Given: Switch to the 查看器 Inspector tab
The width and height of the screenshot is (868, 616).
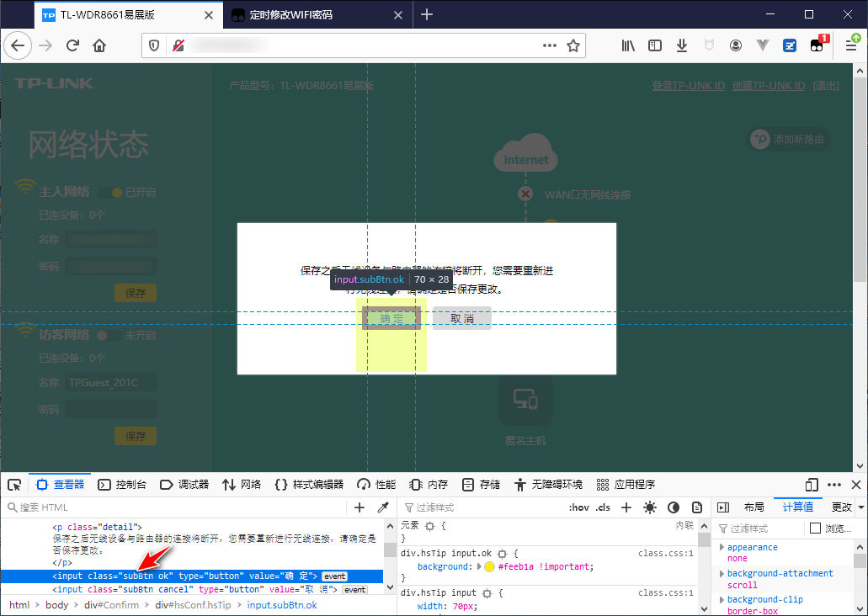Looking at the screenshot, I should tap(60, 485).
